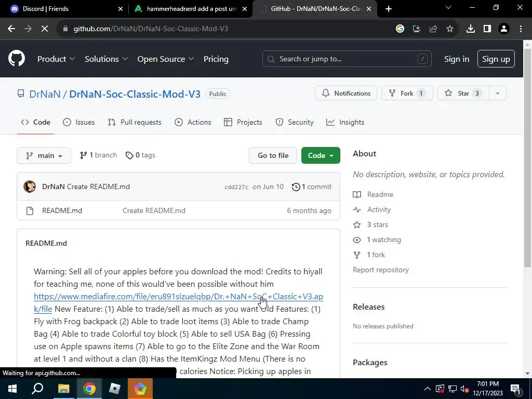532x399 pixels.
Task: Fork the repository
Action: click(x=407, y=94)
